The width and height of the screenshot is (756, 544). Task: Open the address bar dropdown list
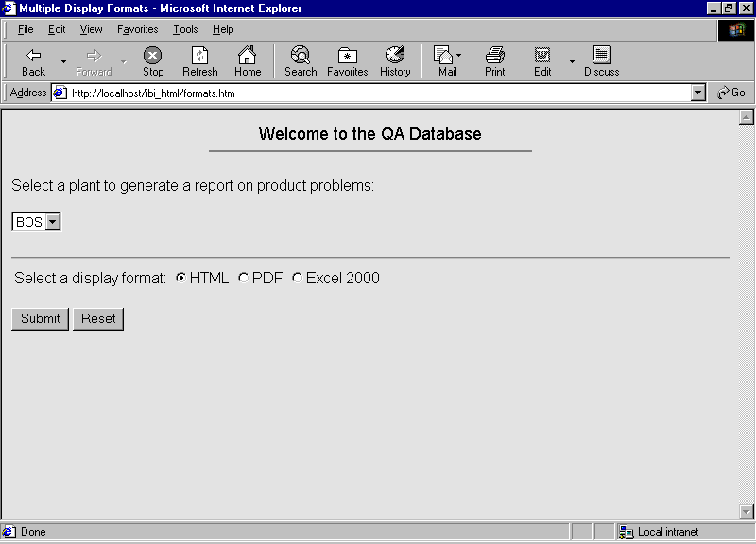[698, 93]
